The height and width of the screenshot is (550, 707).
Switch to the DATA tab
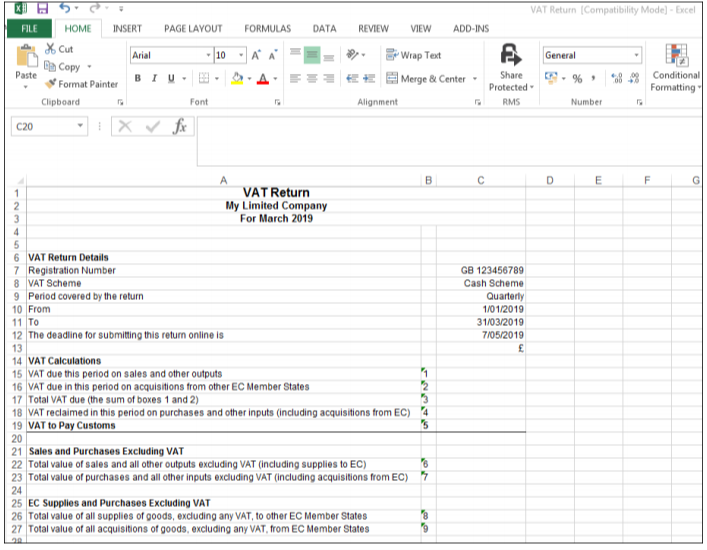[x=324, y=28]
